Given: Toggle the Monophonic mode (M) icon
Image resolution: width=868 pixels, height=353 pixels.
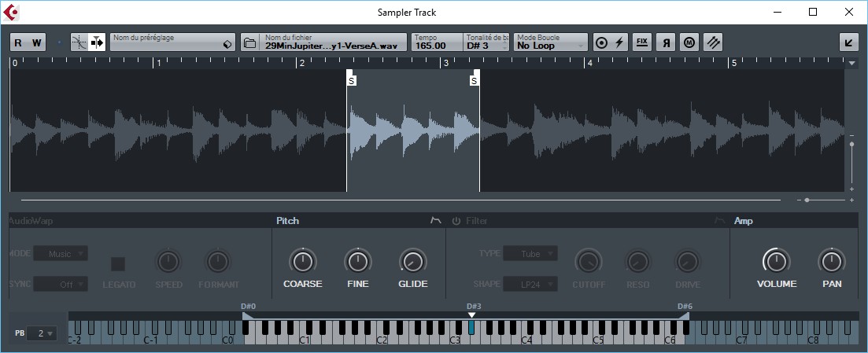Looking at the screenshot, I should [689, 42].
